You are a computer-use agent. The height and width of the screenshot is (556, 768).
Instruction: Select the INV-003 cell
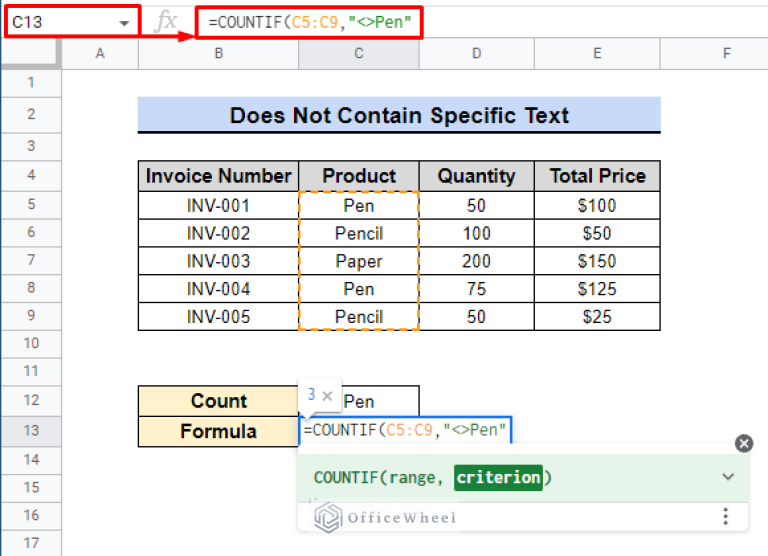tap(218, 261)
